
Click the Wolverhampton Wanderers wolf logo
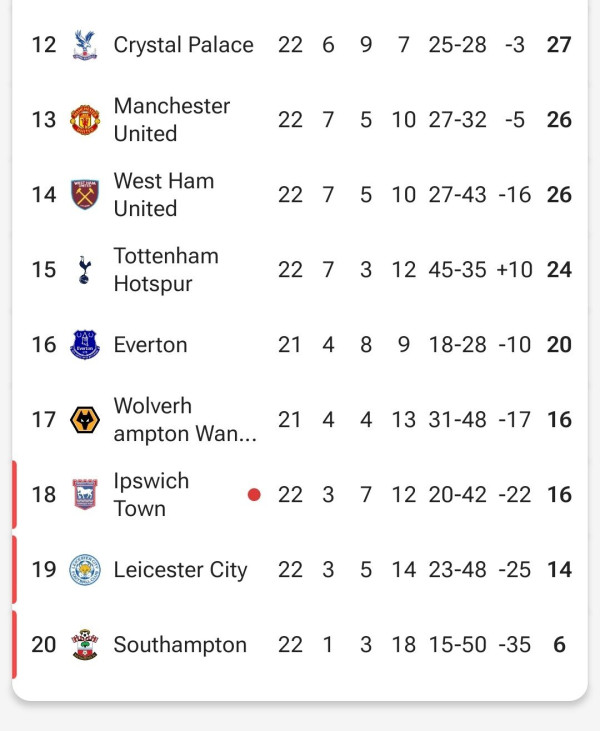(x=85, y=420)
